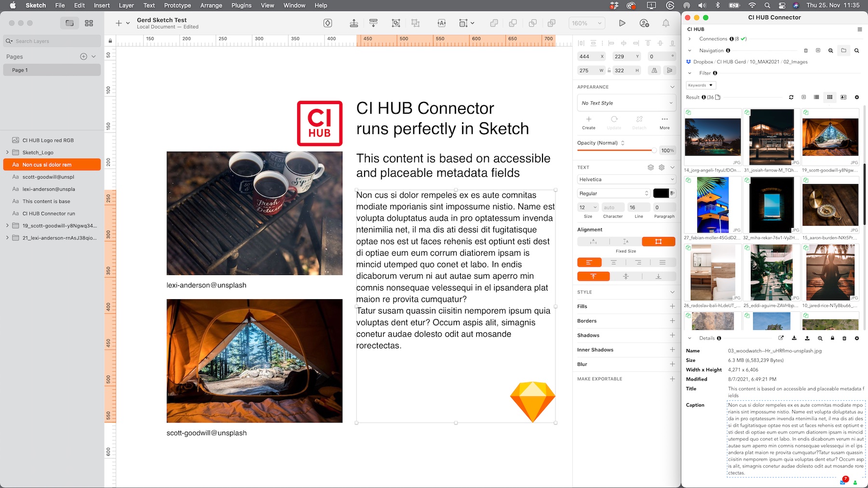Add a Shadow with plus button
The image size is (868, 488).
(672, 335)
